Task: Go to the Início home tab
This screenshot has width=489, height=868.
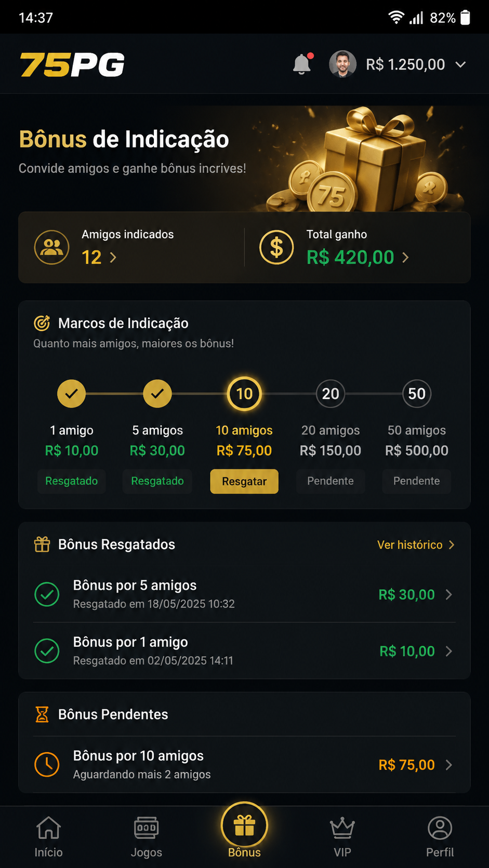Action: pos(48,836)
